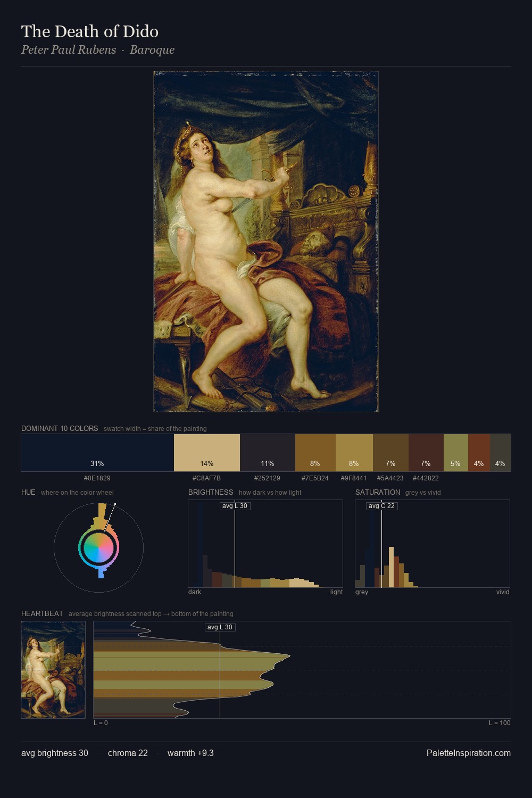Click the "warmth +9.3" footer stat
The height and width of the screenshot is (798, 532).
190,753
